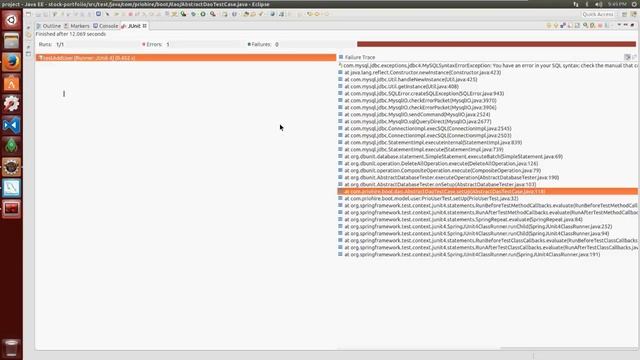The height and width of the screenshot is (360, 640).
Task: Select the highlighted AbstractDaoTestCase.setup trace line
Action: pyautogui.click(x=488, y=191)
